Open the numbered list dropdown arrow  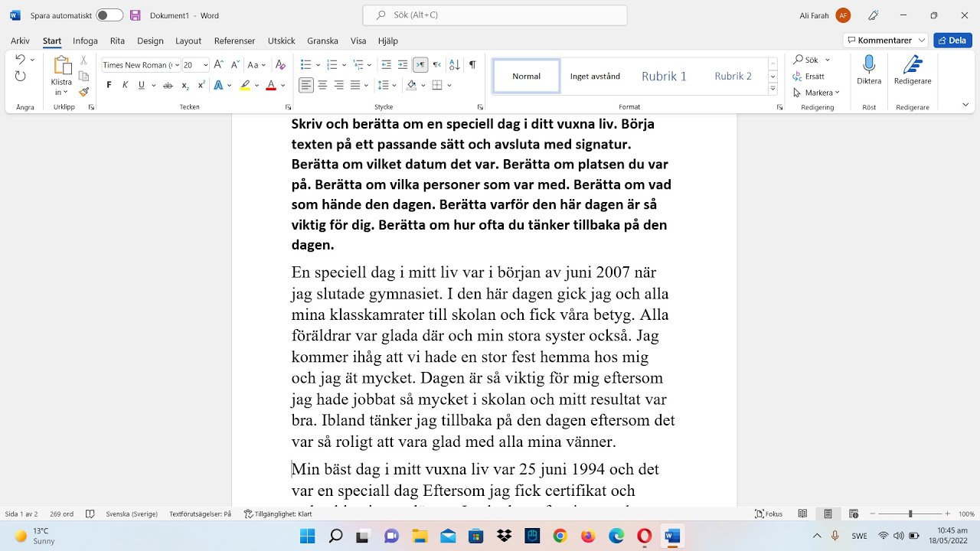pyautogui.click(x=344, y=65)
